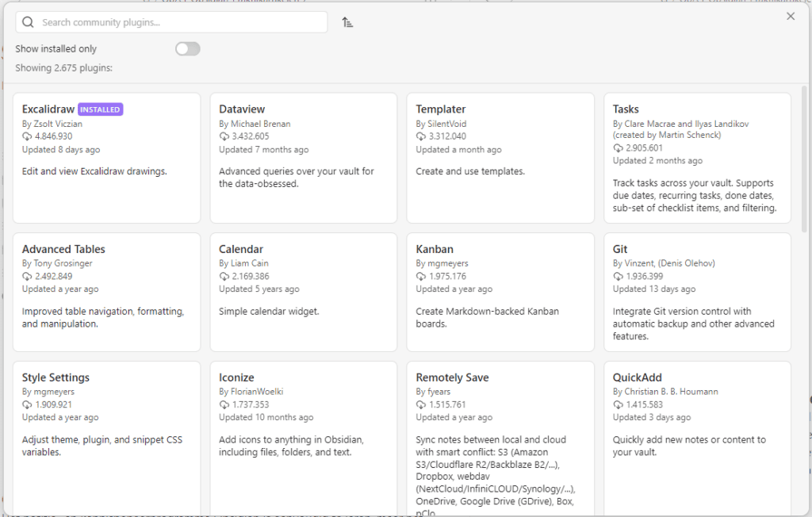Open the Tasks plugin card
Viewport: 812px width, 517px height.
(x=697, y=158)
